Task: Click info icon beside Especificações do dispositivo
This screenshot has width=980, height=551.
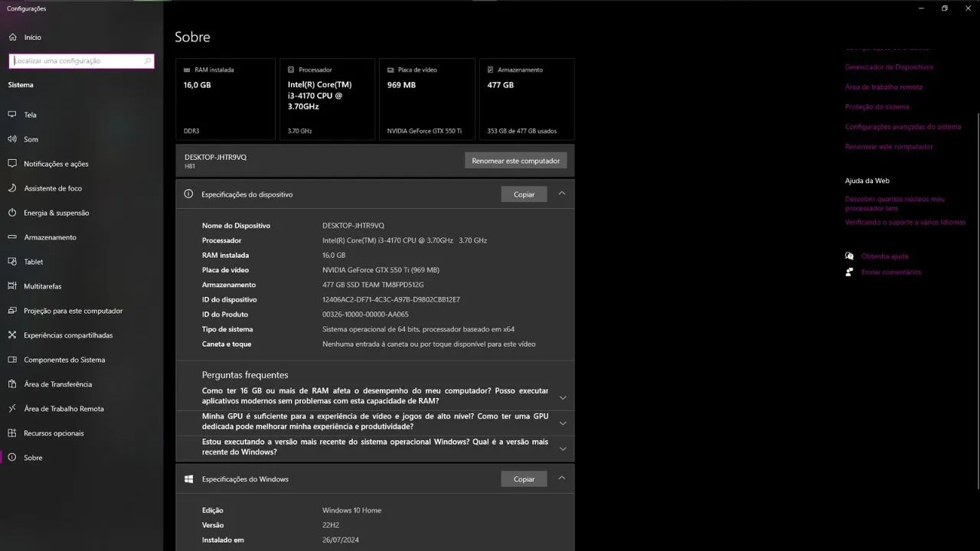Action: [188, 194]
